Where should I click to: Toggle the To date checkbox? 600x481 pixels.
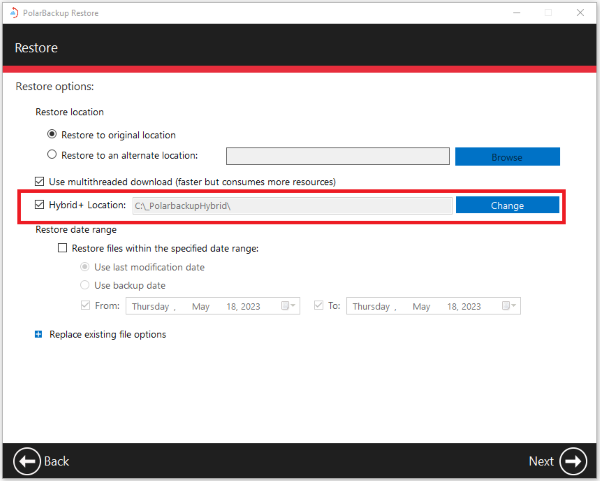[319, 306]
